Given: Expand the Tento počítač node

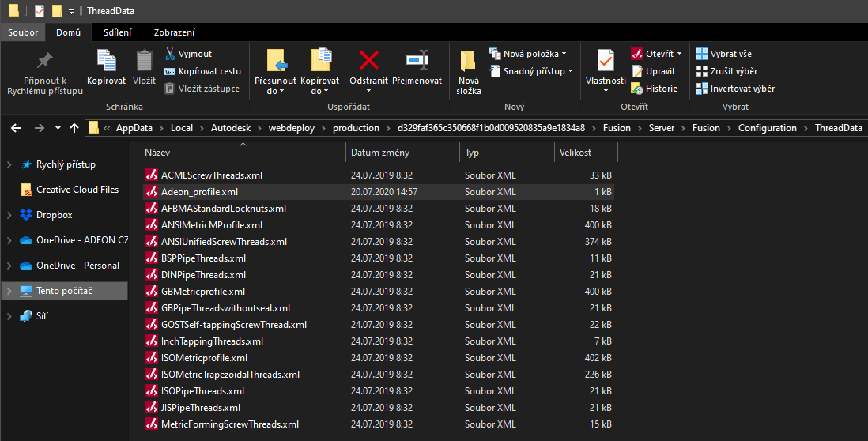Looking at the screenshot, I should coord(9,291).
